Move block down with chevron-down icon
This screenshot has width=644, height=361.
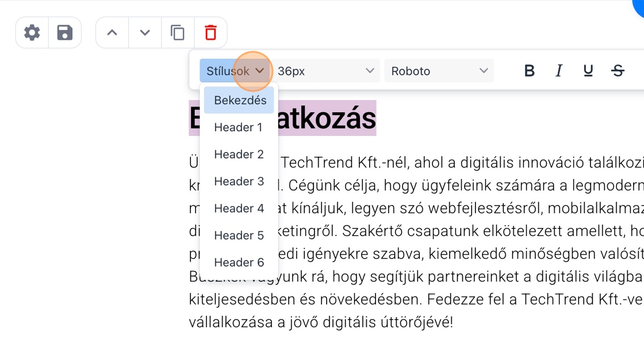point(145,33)
